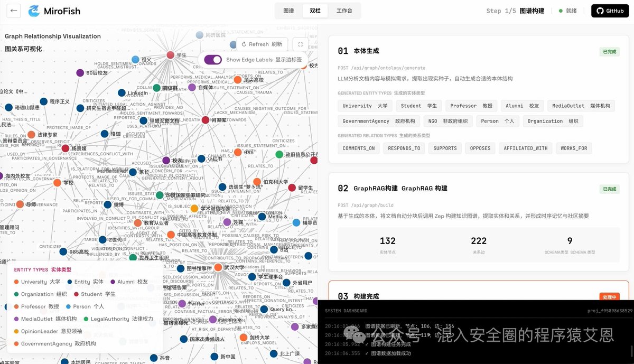Click the back arrow button
The image size is (634, 364).
click(x=14, y=11)
